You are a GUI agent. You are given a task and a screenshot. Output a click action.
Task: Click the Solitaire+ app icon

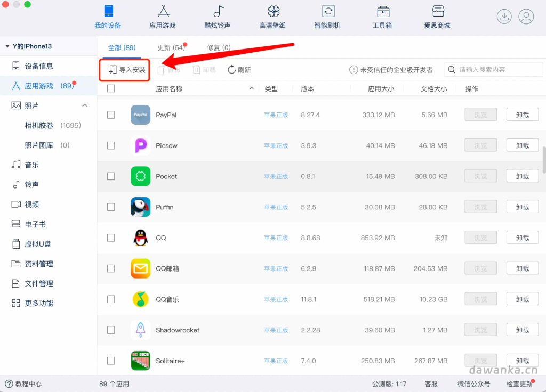point(140,361)
